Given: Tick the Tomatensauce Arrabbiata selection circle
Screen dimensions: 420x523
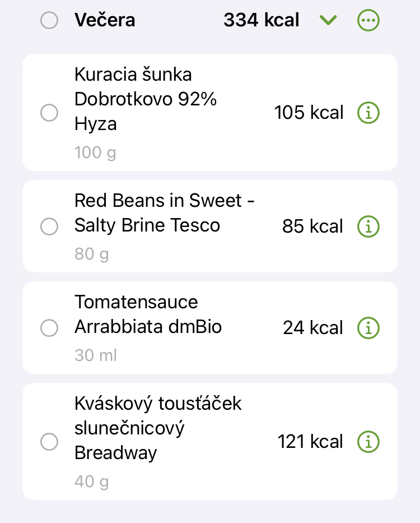Looking at the screenshot, I should click(x=49, y=328).
